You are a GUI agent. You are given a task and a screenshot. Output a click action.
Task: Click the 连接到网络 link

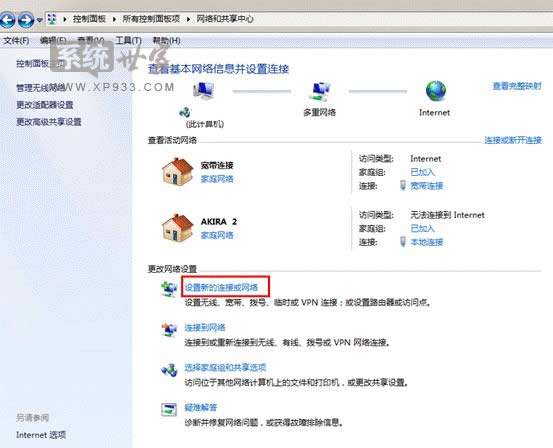point(205,328)
